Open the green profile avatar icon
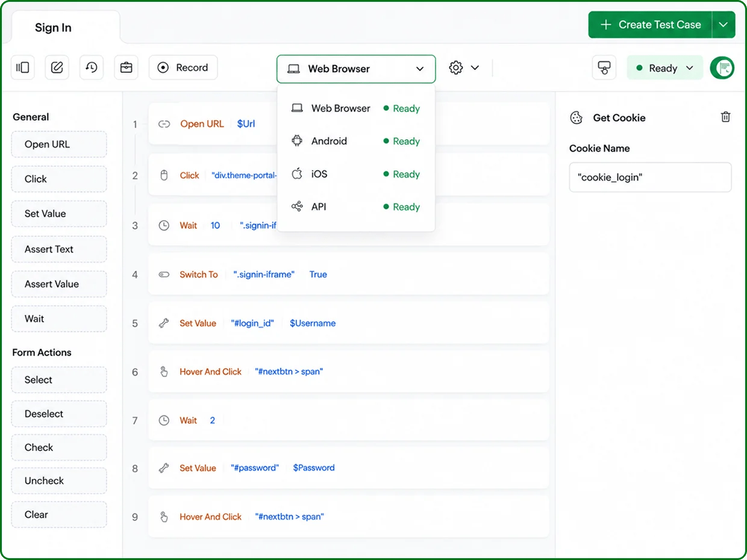 point(722,68)
